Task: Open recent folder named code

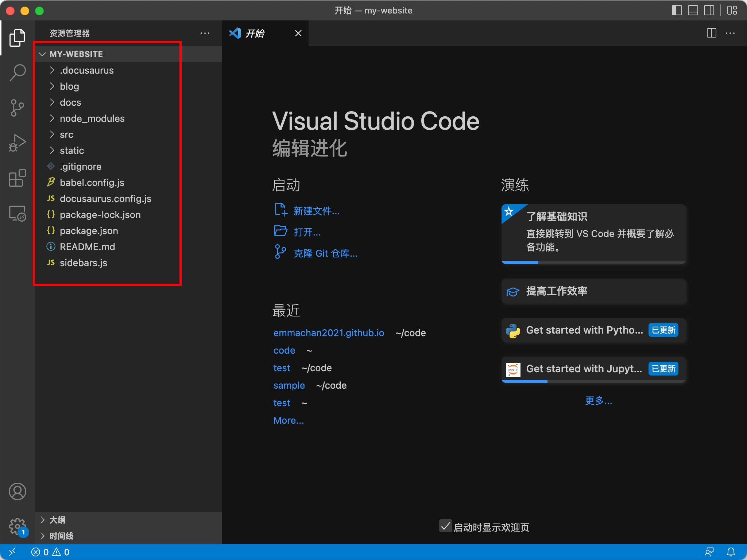Action: click(x=284, y=350)
